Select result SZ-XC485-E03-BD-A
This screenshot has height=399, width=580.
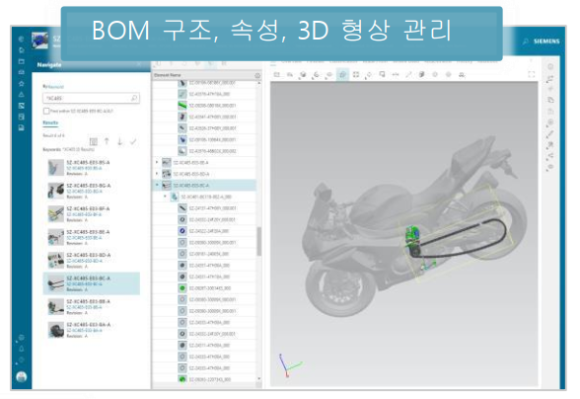click(x=91, y=261)
